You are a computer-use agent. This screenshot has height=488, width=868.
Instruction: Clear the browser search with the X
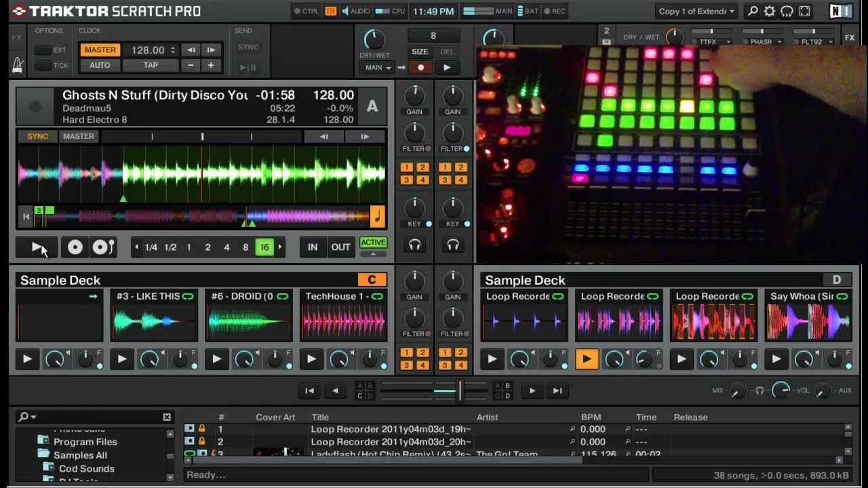point(167,417)
